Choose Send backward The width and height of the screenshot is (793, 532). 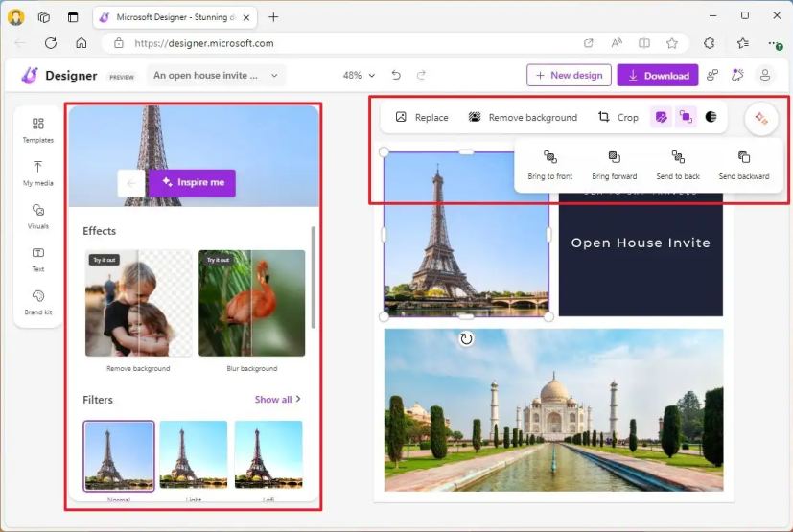(743, 165)
